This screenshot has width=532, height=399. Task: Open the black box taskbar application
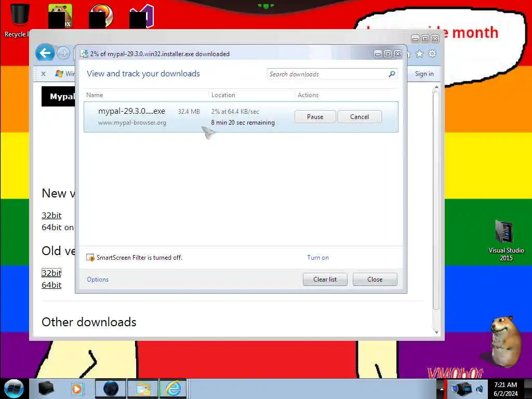46,388
